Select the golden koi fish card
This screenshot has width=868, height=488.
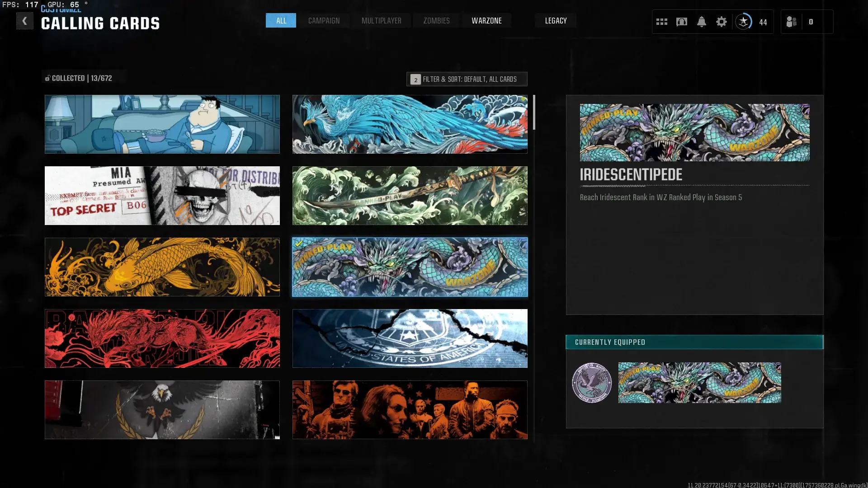(x=162, y=267)
